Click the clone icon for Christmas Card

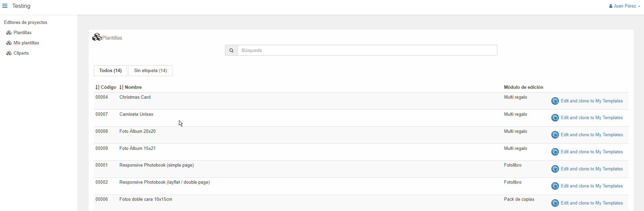[x=555, y=101]
